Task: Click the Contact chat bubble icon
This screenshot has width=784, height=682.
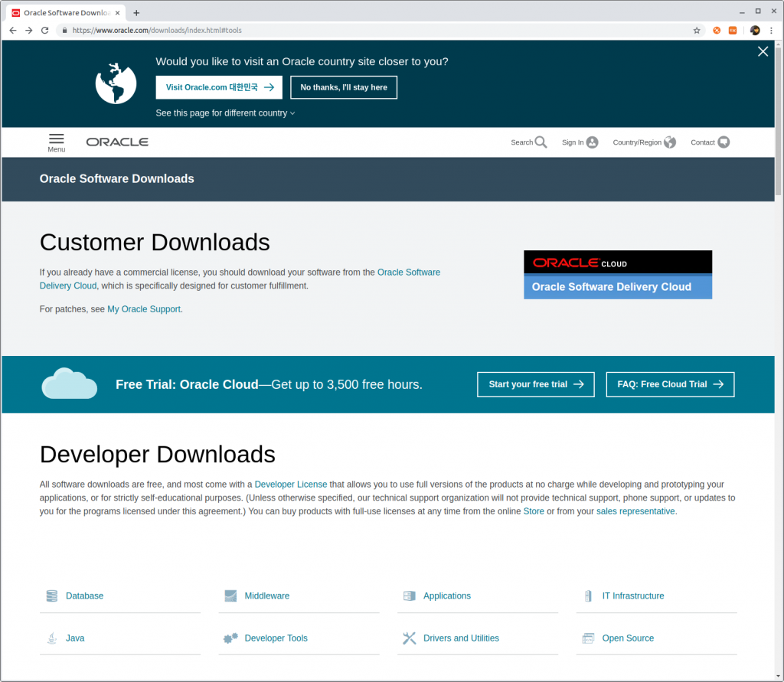Action: pyautogui.click(x=724, y=142)
